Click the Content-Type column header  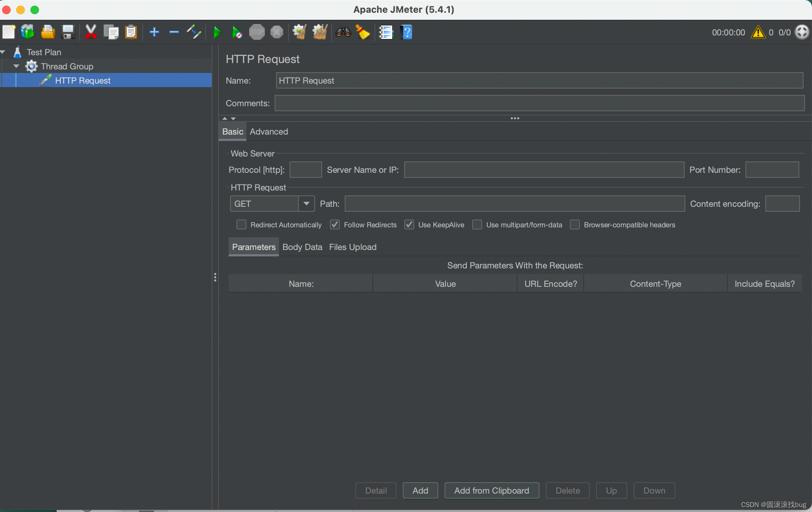[656, 284]
